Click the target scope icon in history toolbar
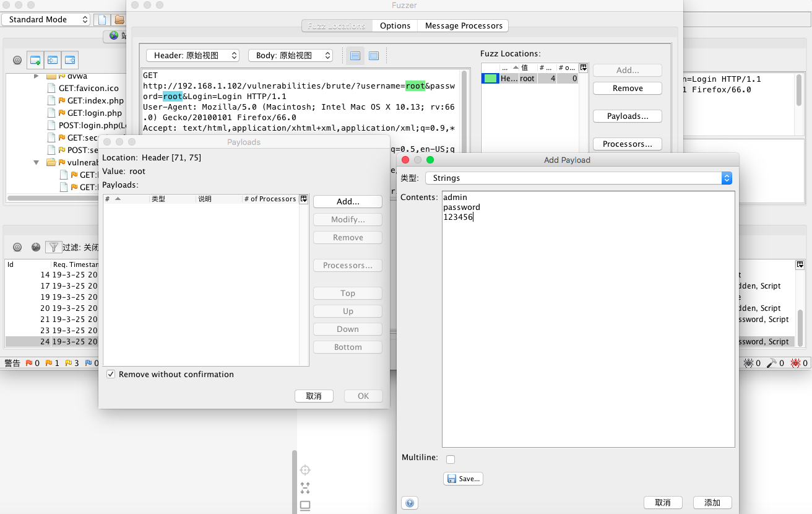812x514 pixels. tap(17, 246)
